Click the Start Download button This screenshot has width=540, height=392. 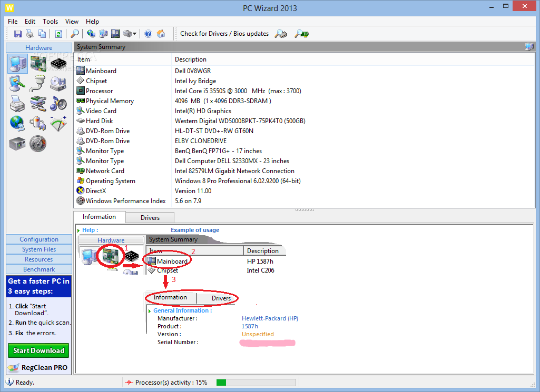click(38, 350)
